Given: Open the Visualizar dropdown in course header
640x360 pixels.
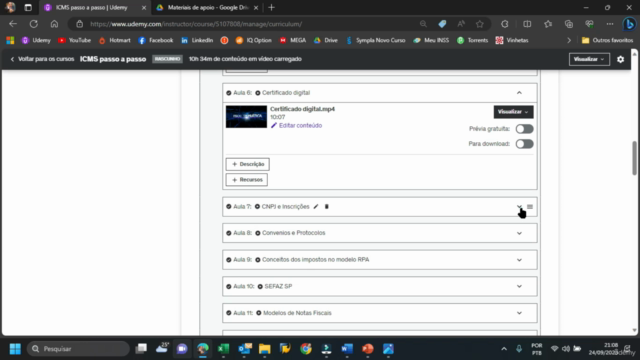Looking at the screenshot, I should pyautogui.click(x=589, y=59).
